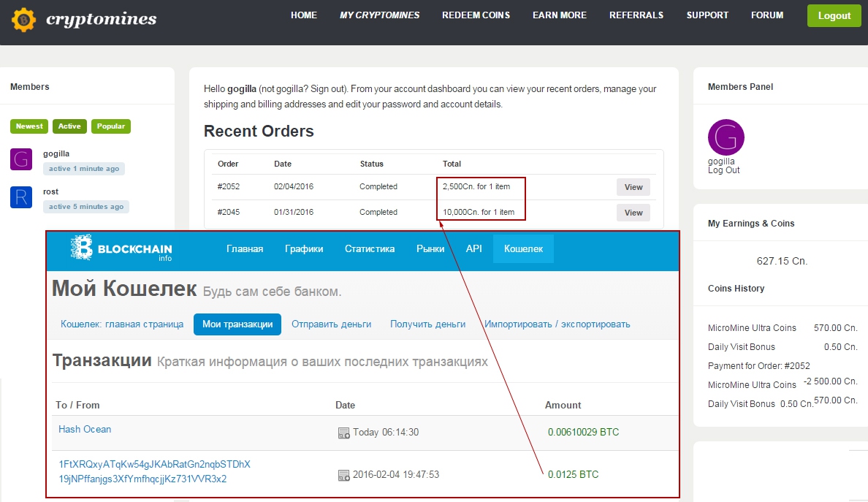
Task: Click the Status column header in Recent Orders
Action: (x=371, y=164)
